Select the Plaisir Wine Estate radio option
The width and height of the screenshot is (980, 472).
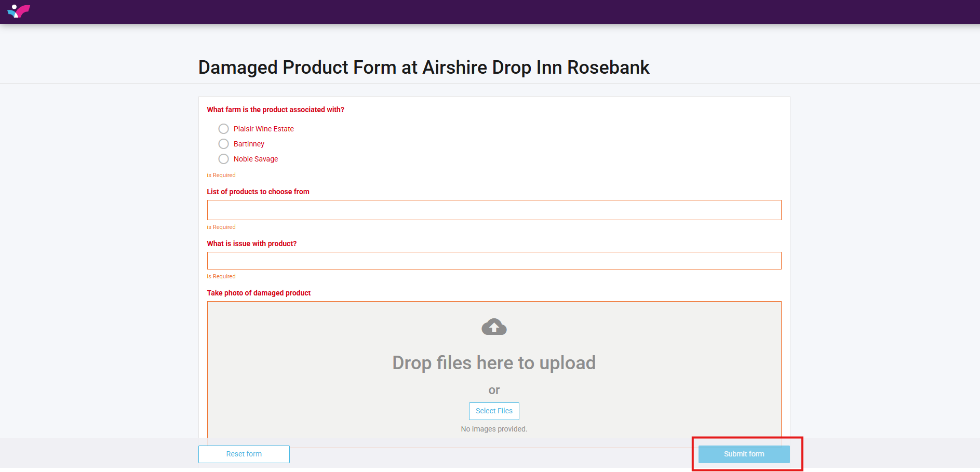(x=224, y=129)
